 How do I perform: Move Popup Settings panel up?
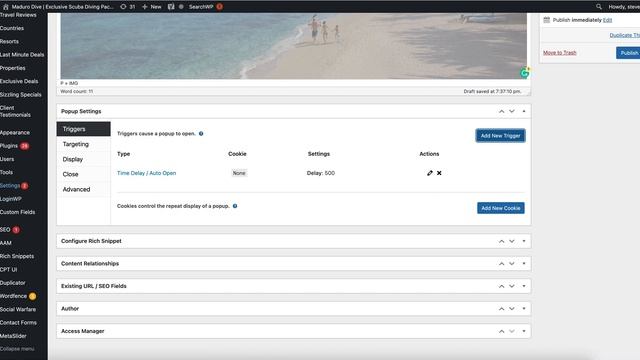coord(501,111)
